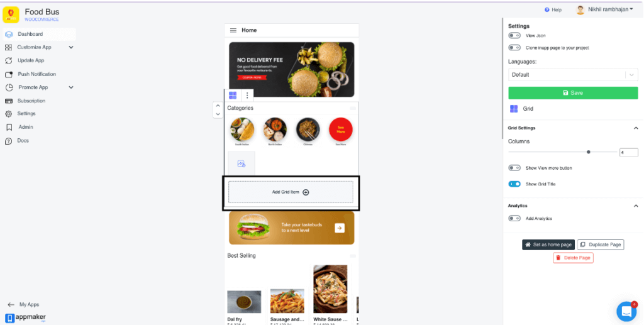Open the Languages Default dropdown
The height and width of the screenshot is (325, 644).
pyautogui.click(x=573, y=75)
